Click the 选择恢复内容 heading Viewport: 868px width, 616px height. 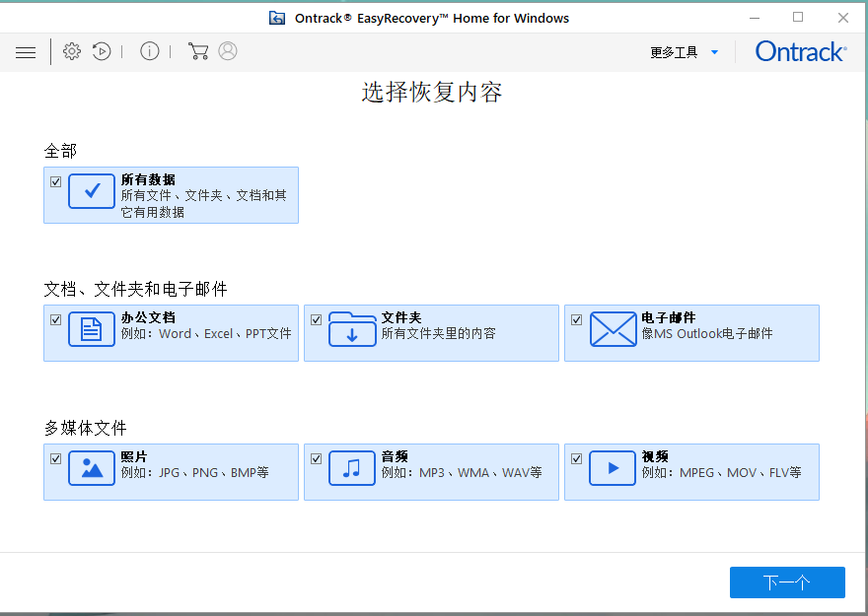[x=432, y=93]
